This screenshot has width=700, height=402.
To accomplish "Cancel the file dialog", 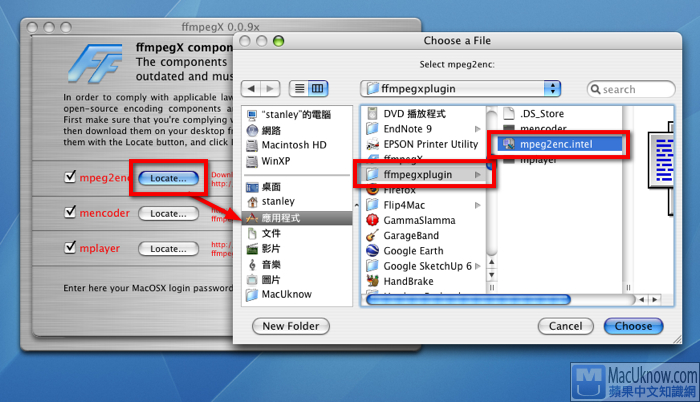I will tap(566, 326).
